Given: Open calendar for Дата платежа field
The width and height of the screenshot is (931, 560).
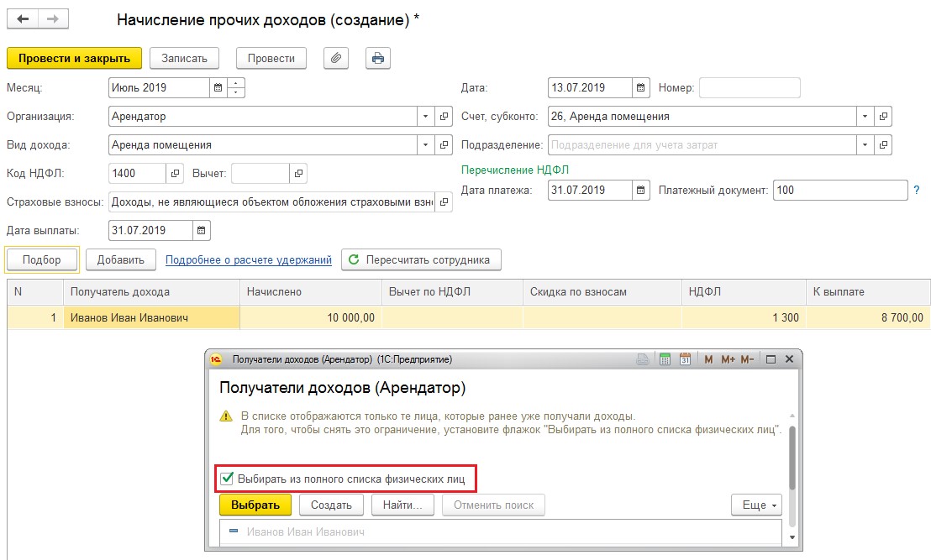Looking at the screenshot, I should pyautogui.click(x=641, y=191).
